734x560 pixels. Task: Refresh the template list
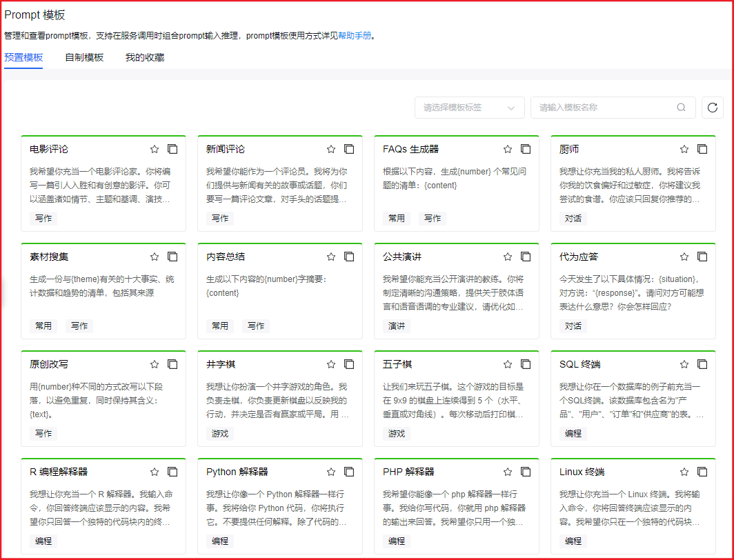(713, 108)
